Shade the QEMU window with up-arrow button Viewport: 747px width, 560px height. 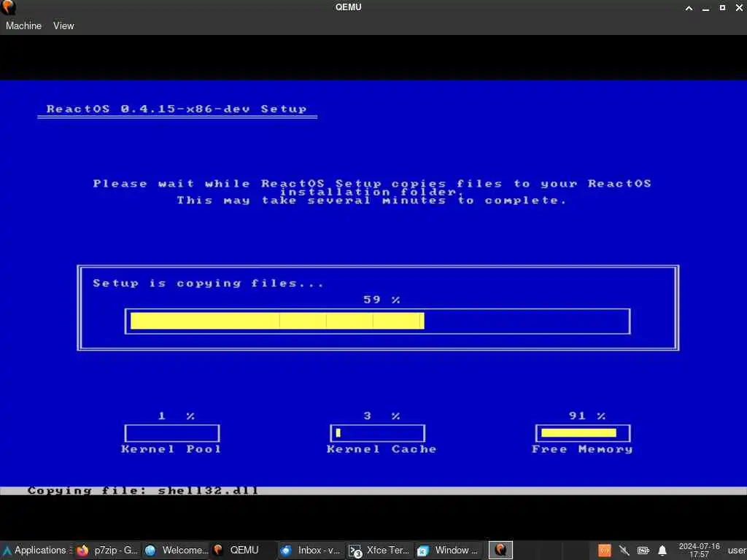click(x=689, y=7)
